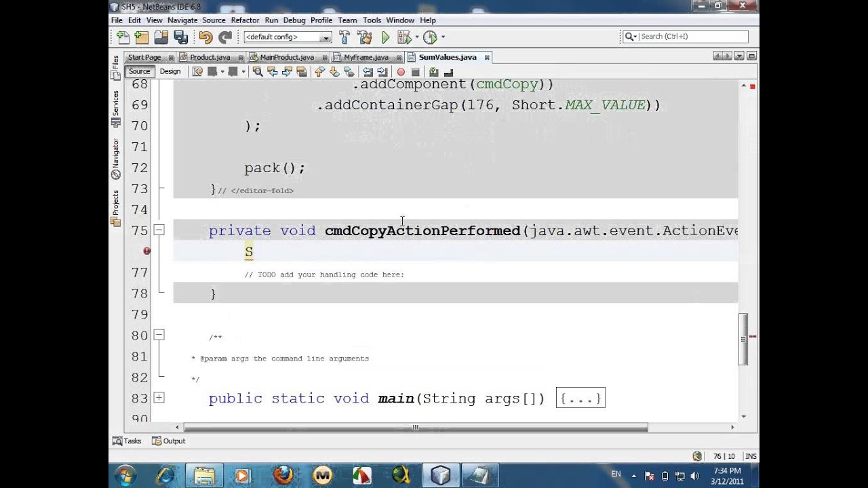Maximize the editor window with the tab-strip button
The image size is (868, 488).
tap(751, 56)
